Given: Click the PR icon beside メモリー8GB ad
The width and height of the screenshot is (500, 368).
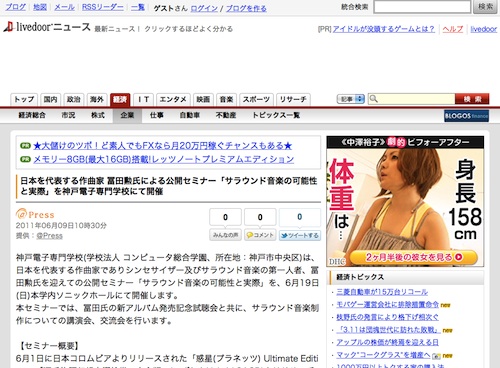Looking at the screenshot, I should [25, 159].
